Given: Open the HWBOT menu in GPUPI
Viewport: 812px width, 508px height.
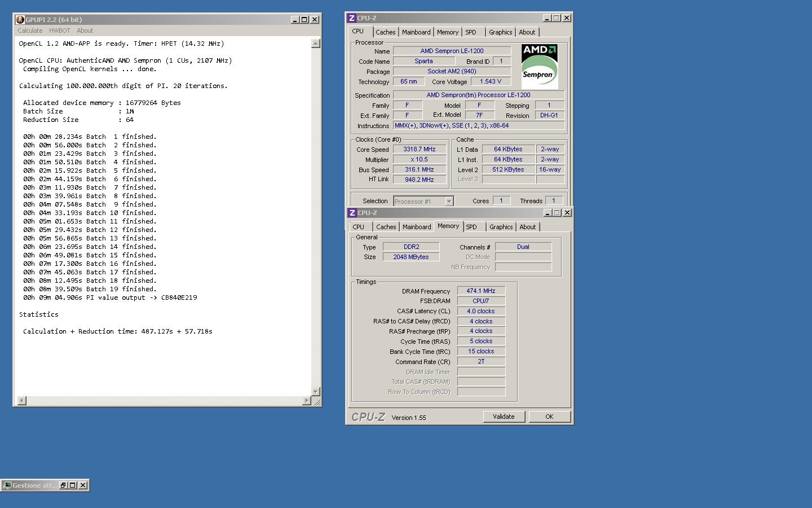Looking at the screenshot, I should pos(59,30).
